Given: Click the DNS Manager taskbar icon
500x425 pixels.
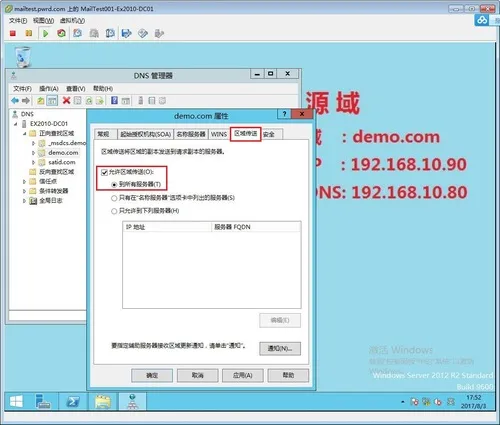Looking at the screenshot, I should (x=132, y=402).
